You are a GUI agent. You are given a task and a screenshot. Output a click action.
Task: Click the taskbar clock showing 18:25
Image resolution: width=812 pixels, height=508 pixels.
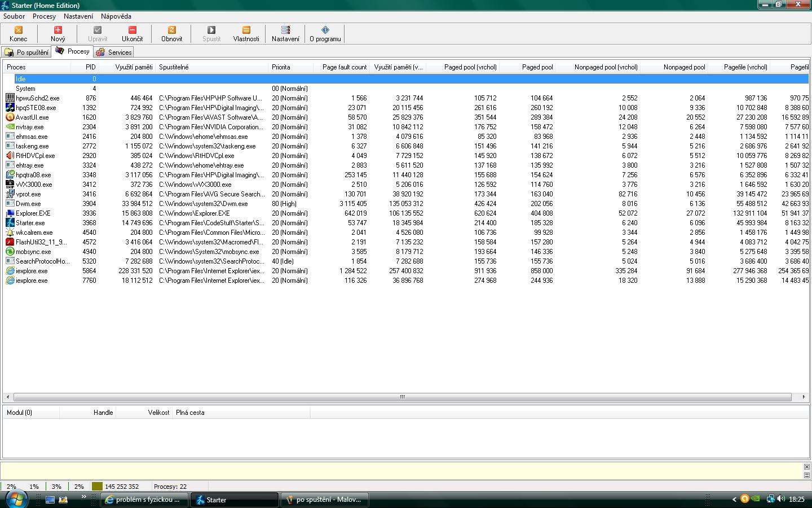click(x=797, y=500)
